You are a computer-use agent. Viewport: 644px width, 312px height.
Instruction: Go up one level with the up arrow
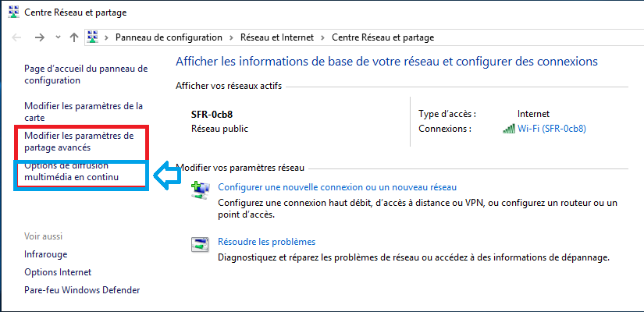[x=74, y=37]
